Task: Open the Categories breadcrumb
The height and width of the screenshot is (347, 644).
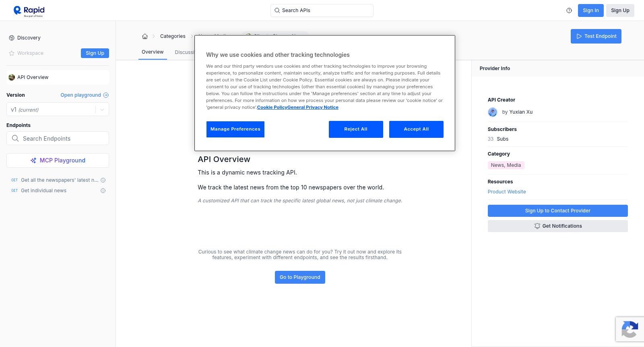Action: 173,36
